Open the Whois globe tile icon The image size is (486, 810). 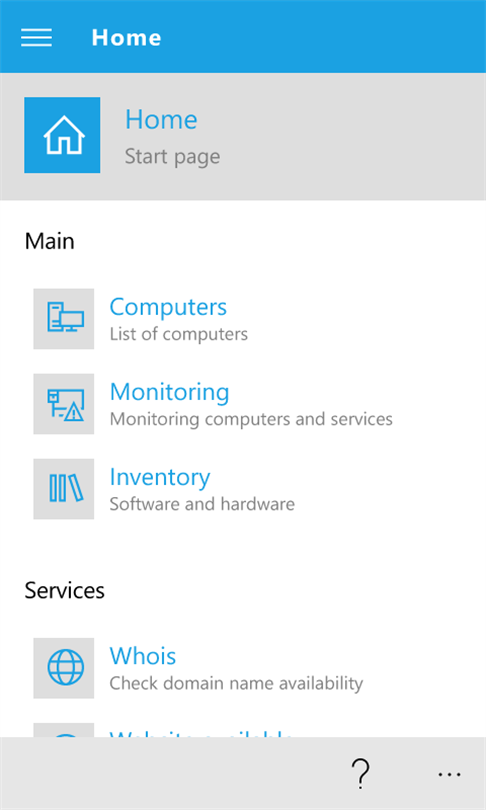(64, 668)
